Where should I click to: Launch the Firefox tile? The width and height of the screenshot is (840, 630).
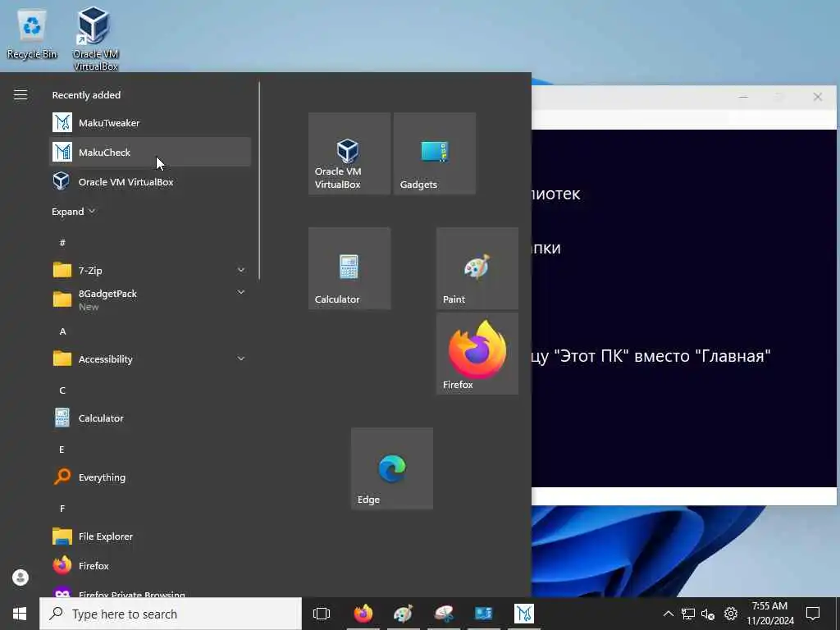(477, 354)
